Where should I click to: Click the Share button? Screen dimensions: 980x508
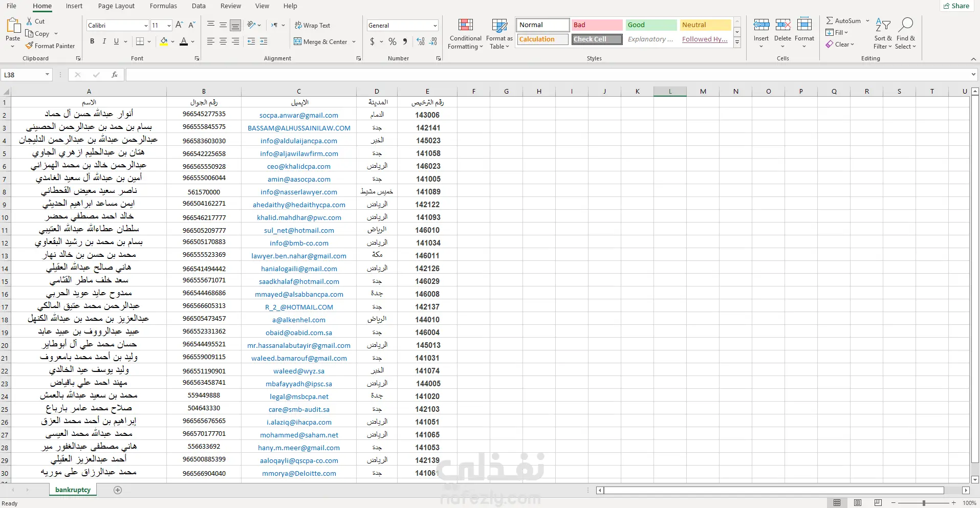[x=956, y=6]
